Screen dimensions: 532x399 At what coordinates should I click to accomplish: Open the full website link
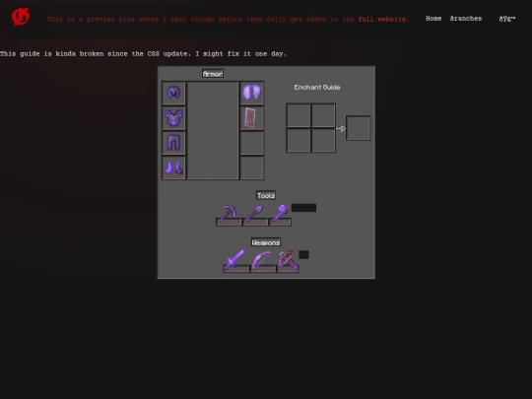[x=382, y=20]
